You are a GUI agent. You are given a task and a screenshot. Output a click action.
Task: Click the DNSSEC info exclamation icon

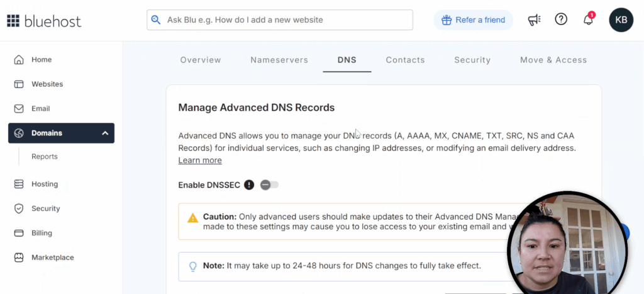[249, 184]
